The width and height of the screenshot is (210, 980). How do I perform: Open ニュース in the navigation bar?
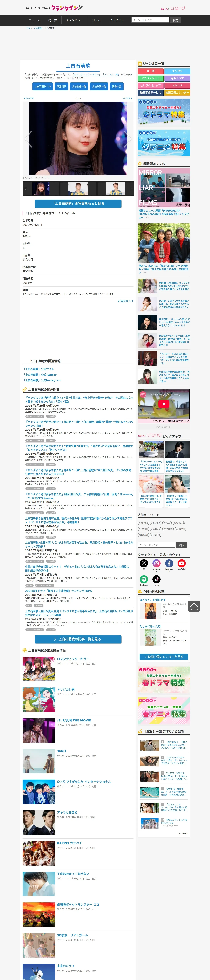click(34, 20)
